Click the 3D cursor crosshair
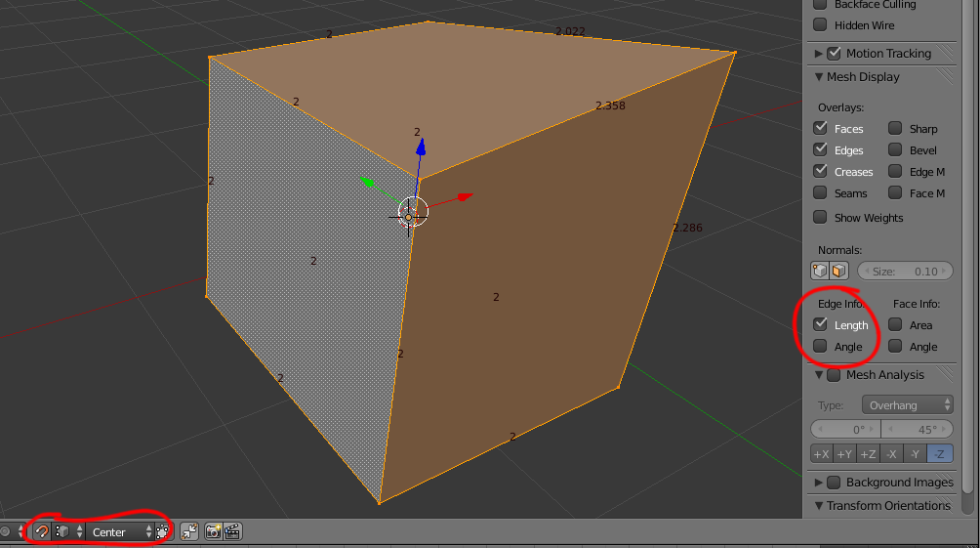The height and width of the screenshot is (548, 980). click(x=409, y=216)
